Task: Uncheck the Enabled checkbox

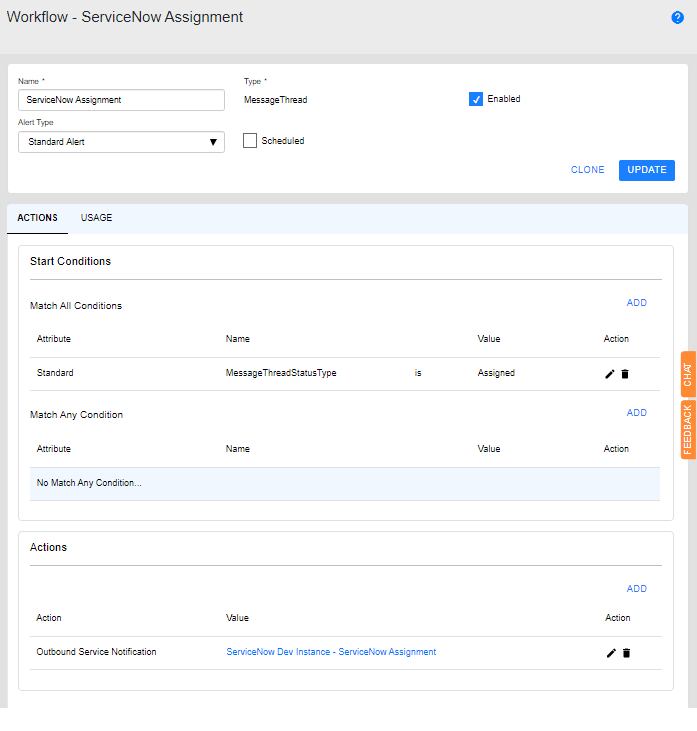Action: (x=476, y=99)
